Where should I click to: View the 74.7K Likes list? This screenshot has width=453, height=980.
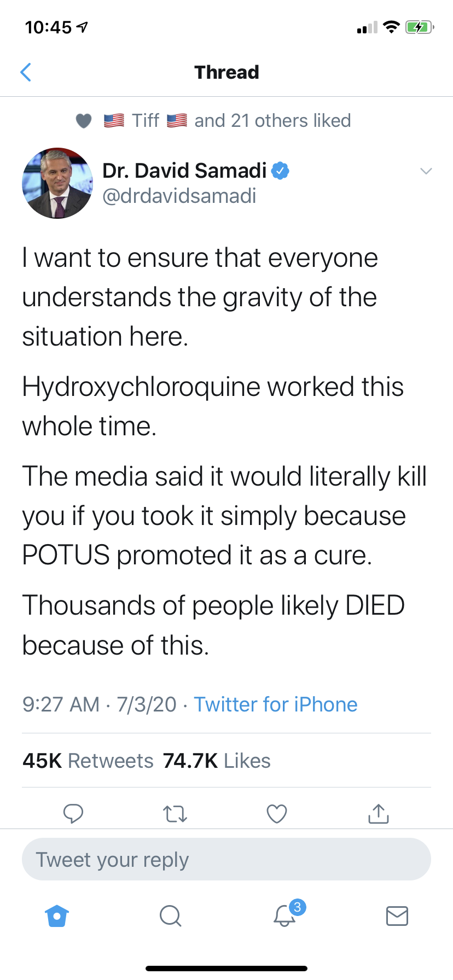point(217,761)
